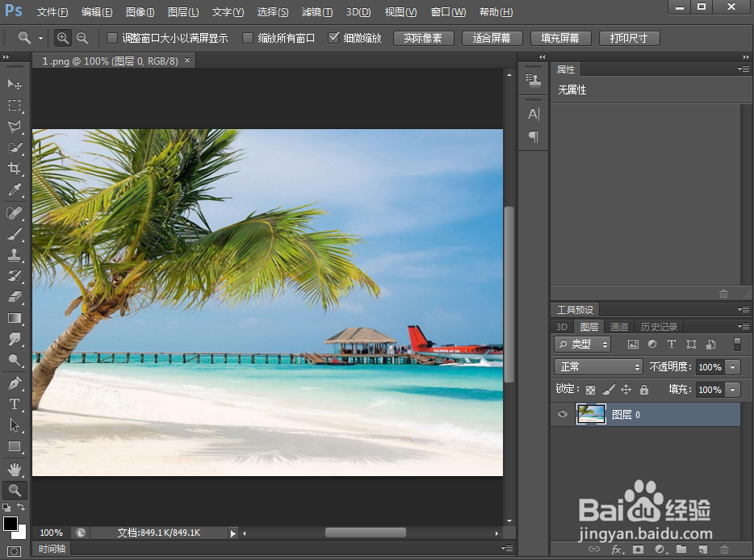Screen dimensions: 754x560
Task: Select the Hand tool
Action: (x=15, y=469)
